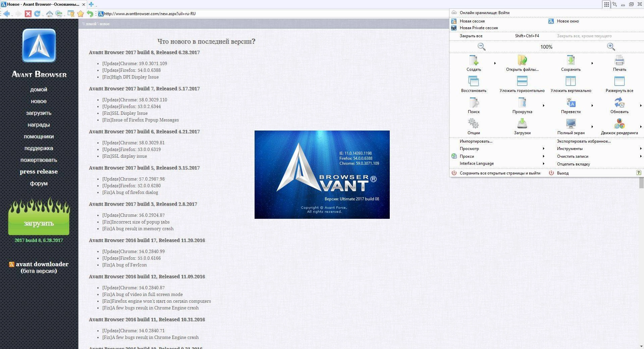Image resolution: width=644 pixels, height=349 pixels.
Task: Click the help question mark in menu
Action: [x=639, y=173]
